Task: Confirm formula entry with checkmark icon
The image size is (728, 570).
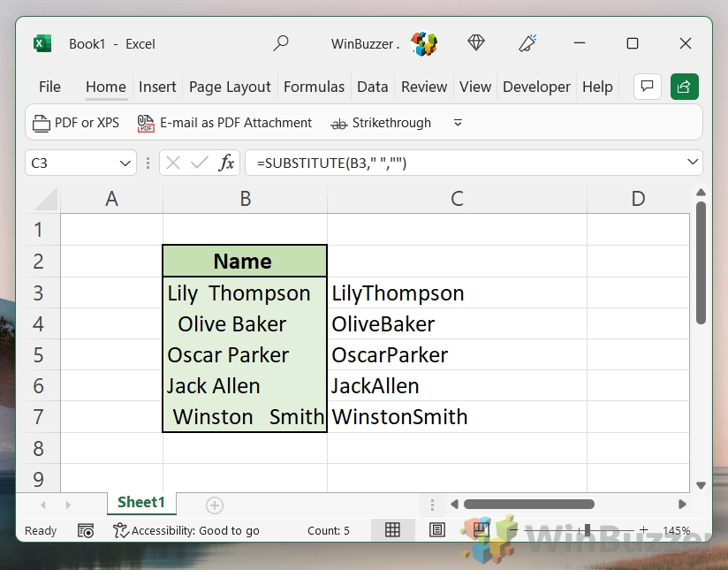Action: (x=200, y=163)
